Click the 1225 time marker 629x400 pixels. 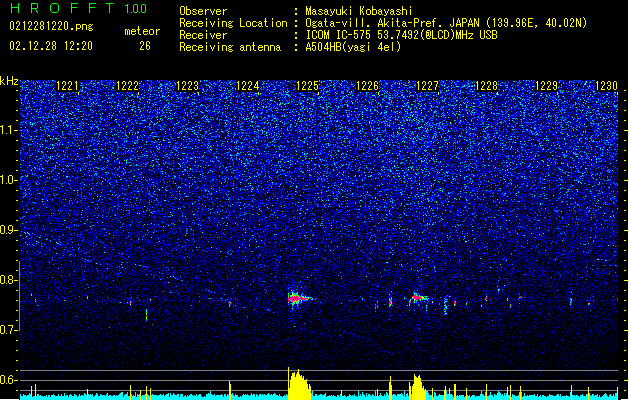click(x=307, y=86)
